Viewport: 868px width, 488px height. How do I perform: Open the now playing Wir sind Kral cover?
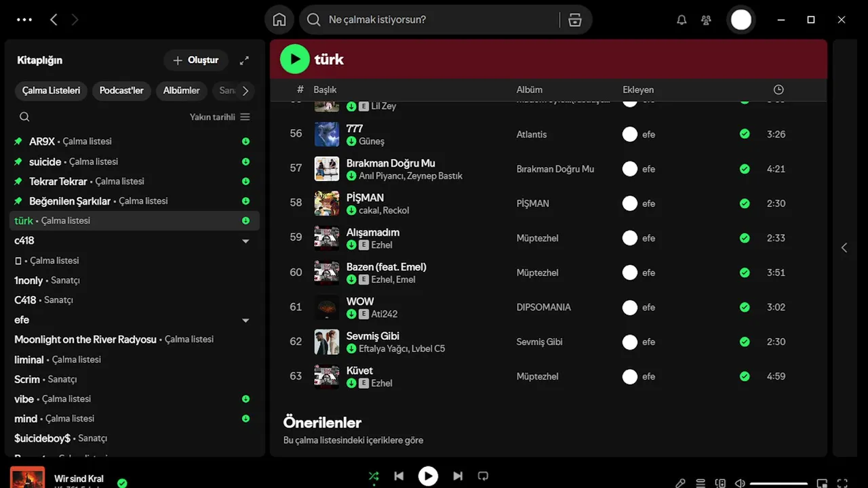27,477
